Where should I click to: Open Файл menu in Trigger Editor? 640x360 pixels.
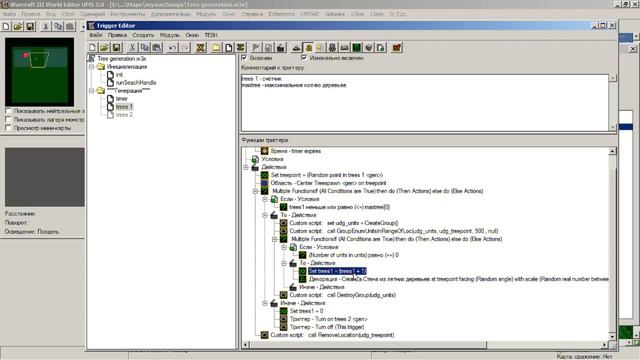click(96, 35)
